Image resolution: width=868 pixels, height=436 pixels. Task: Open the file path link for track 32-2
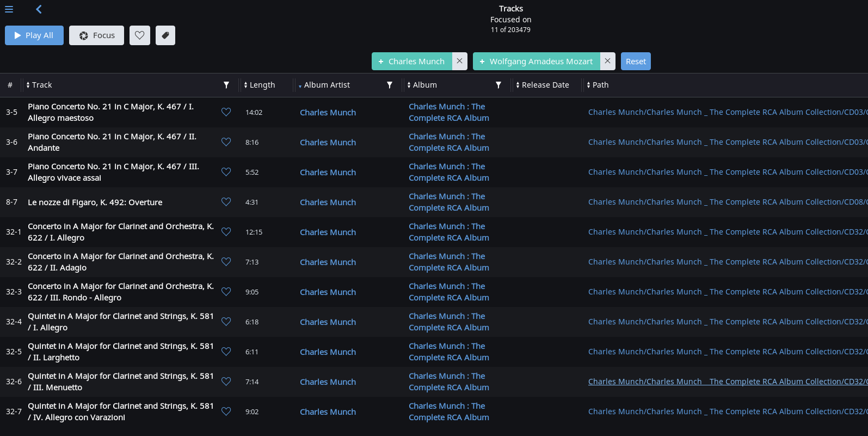tap(728, 262)
